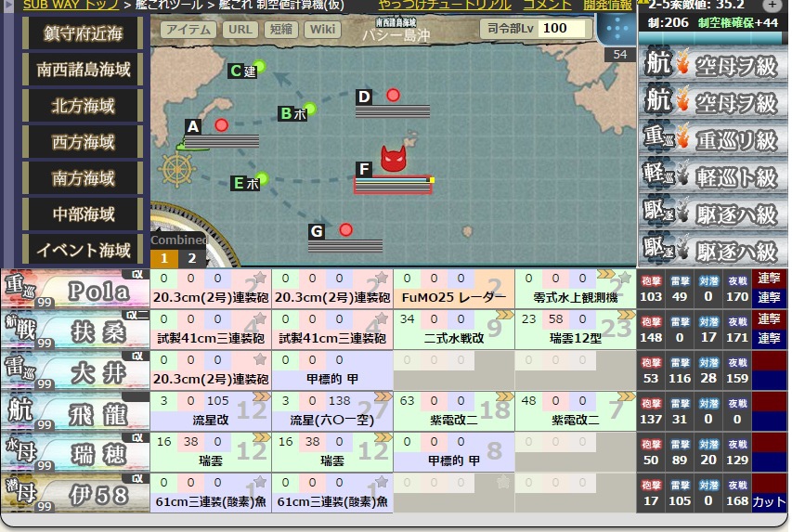Screen dimensions: 792x532
Task: Open the 20.3cm(2号)連装砲 equipment selector for 大井
Action: coord(211,380)
